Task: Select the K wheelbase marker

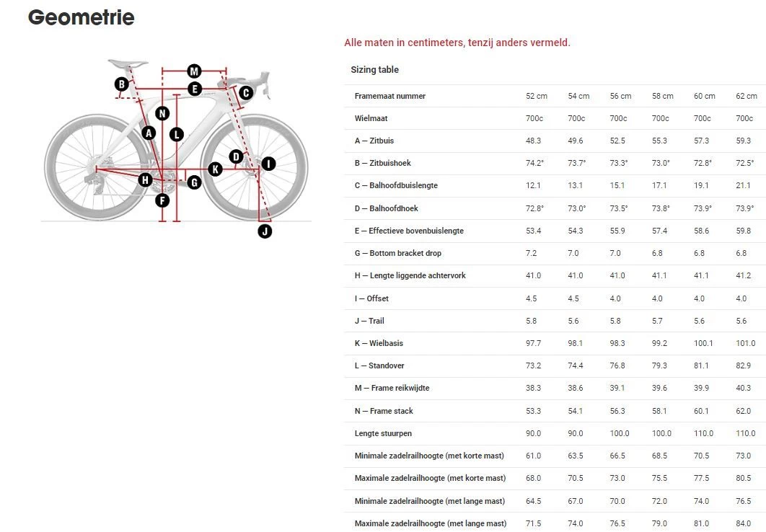Action: (214, 169)
